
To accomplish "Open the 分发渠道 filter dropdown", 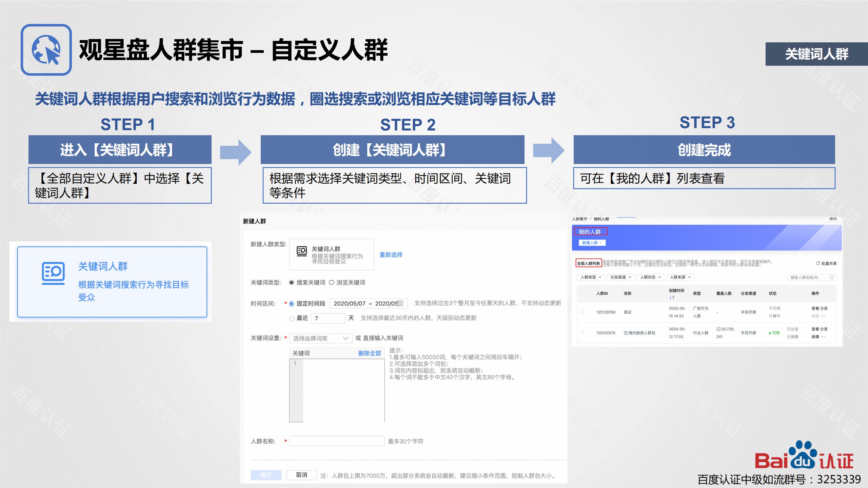I will [620, 277].
